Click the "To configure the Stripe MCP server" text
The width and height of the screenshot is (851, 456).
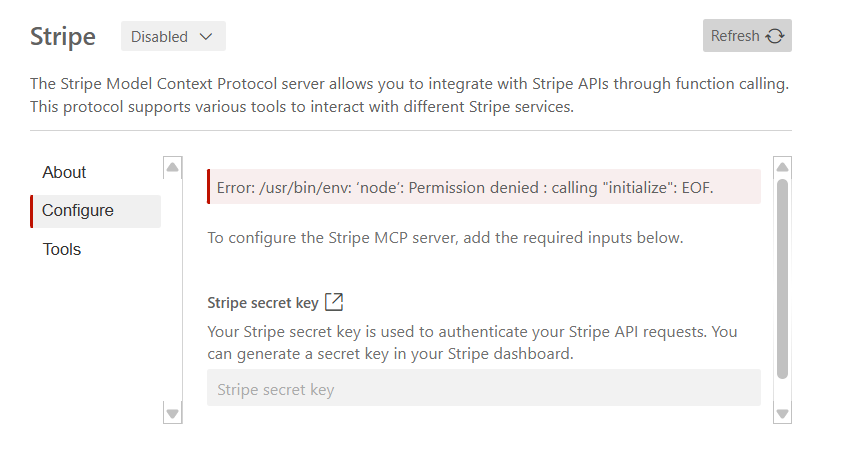(x=445, y=238)
